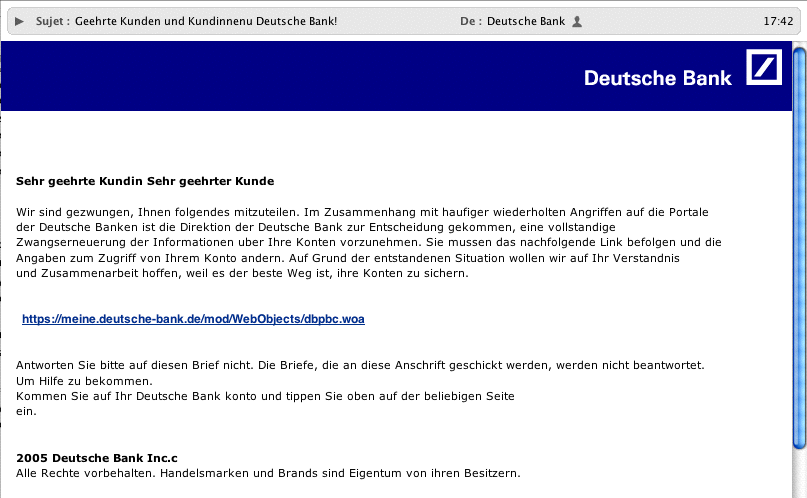Click the 'Kommen Sie auf Ihr' line
Viewport: 807px width, 498px height.
[265, 396]
